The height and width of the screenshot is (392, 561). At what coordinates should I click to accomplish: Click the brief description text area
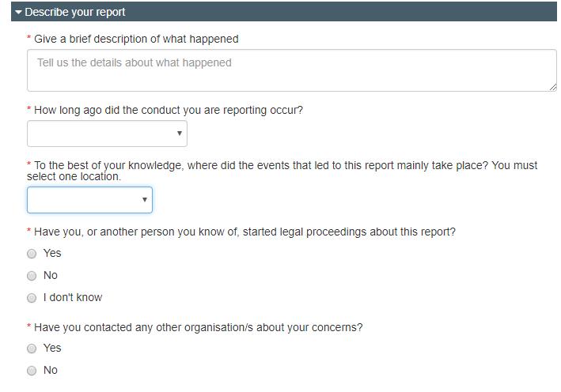tap(292, 70)
